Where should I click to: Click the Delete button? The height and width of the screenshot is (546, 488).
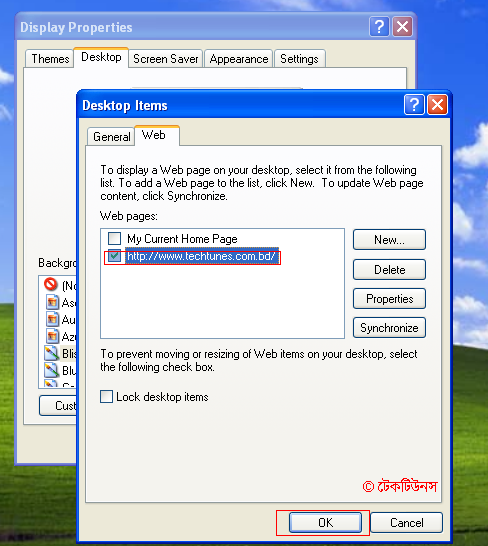pos(389,270)
